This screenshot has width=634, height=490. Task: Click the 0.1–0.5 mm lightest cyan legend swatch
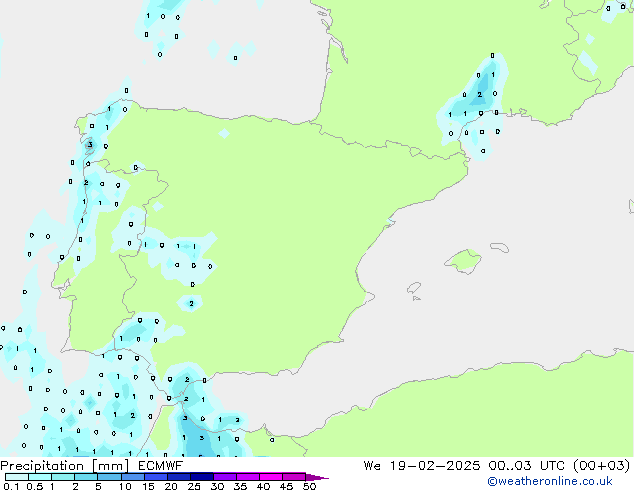[x=17, y=477]
